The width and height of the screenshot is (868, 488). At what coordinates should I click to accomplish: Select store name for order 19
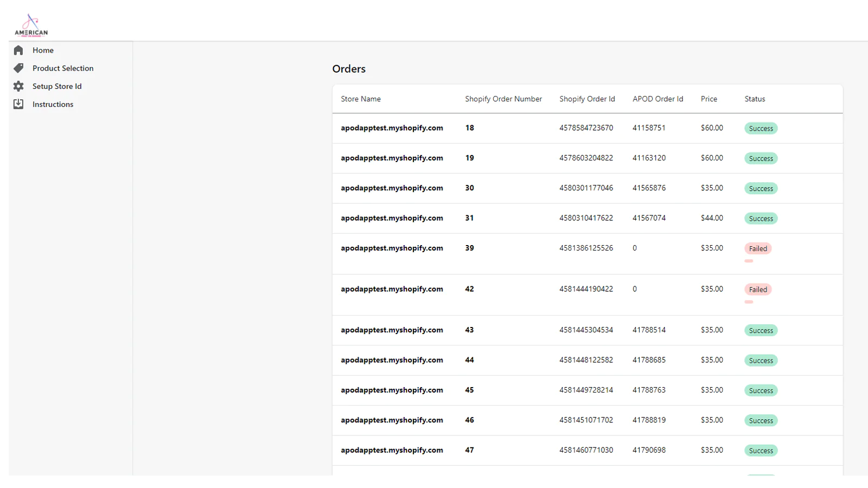click(392, 158)
